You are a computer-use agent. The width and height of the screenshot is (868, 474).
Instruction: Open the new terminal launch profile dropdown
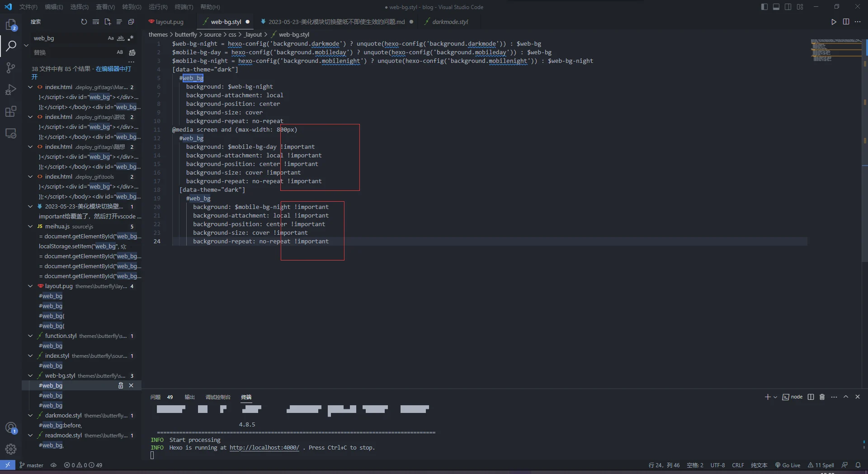pyautogui.click(x=775, y=397)
